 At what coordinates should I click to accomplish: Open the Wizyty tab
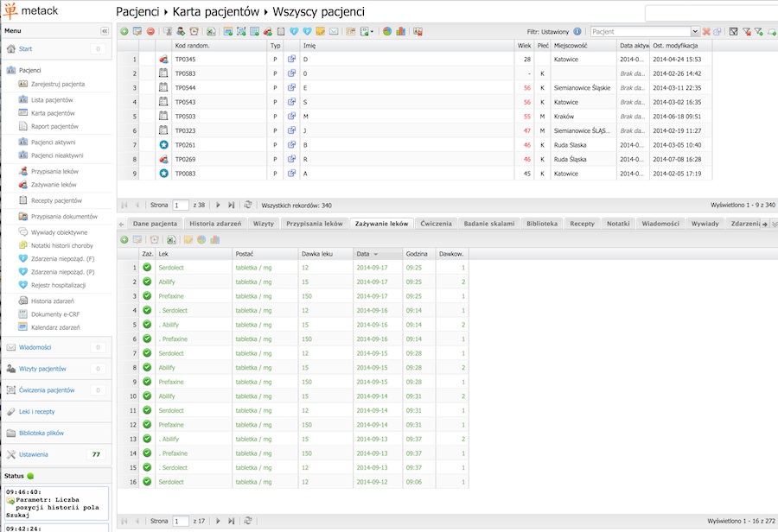tap(264, 224)
